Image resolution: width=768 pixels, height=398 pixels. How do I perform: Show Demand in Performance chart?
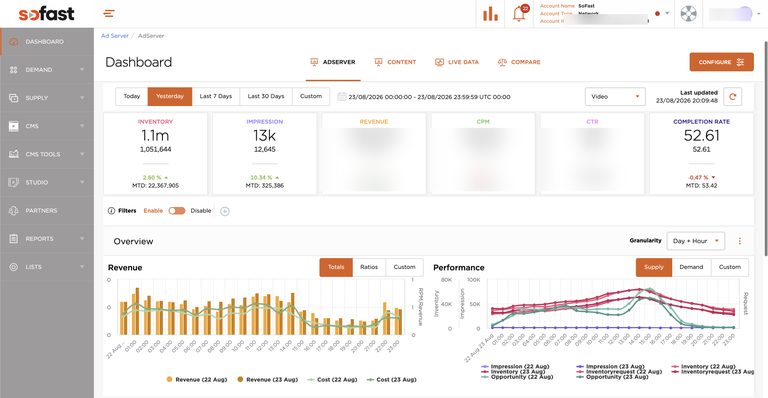click(691, 267)
